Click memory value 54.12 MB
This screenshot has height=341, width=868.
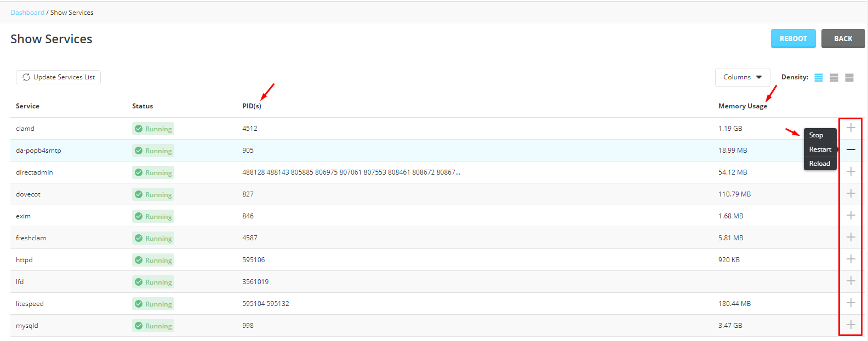[733, 172]
